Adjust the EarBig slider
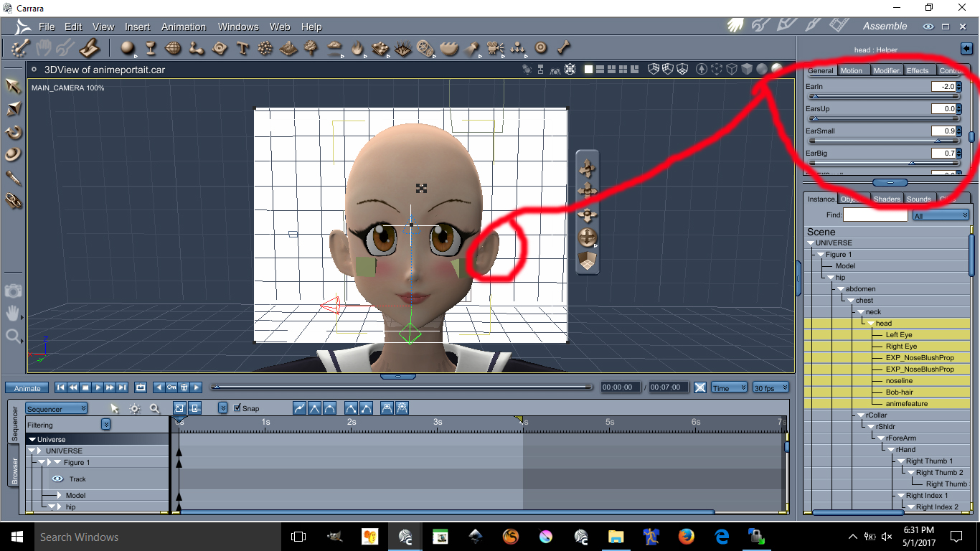This screenshot has width=980, height=551. 883,164
